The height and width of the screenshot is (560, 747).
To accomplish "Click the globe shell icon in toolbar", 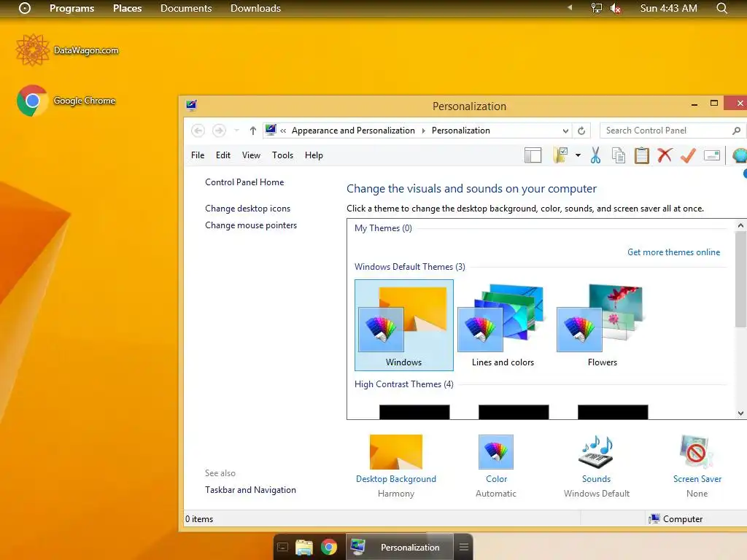I will tap(740, 155).
